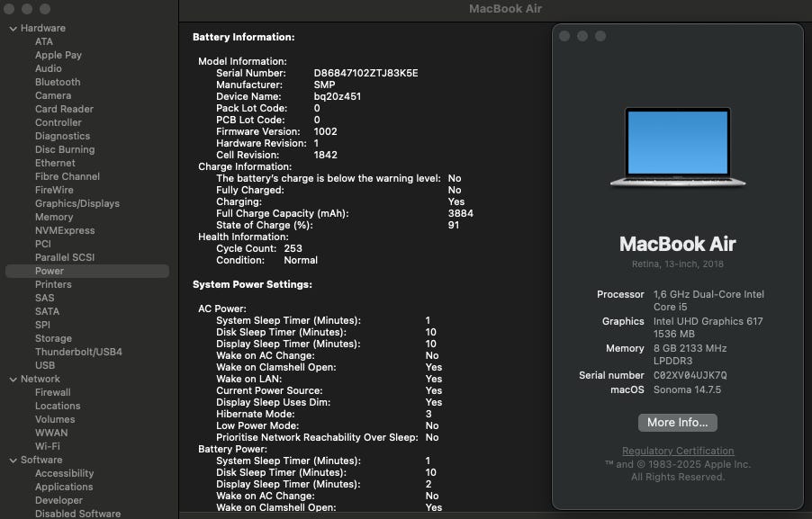The image size is (812, 519).
Task: Open Wi-Fi network information
Action: pyautogui.click(x=48, y=446)
